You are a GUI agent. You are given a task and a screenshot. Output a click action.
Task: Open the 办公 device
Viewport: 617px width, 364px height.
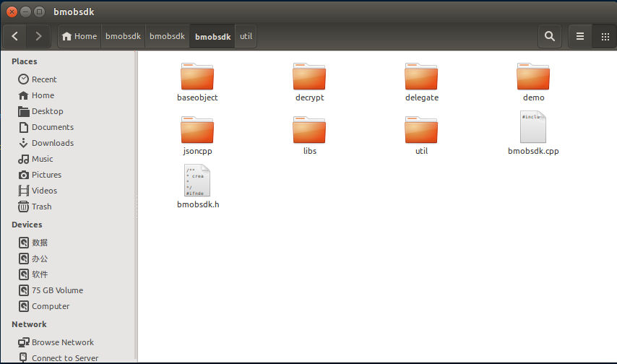coord(33,259)
